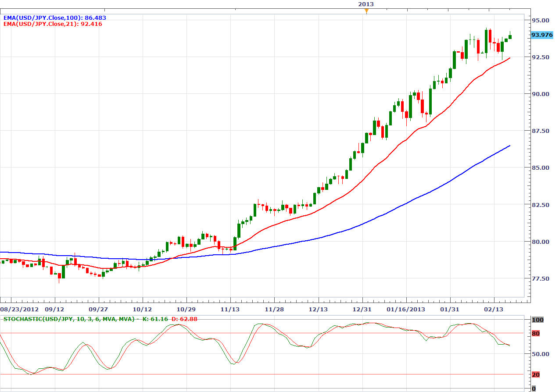Screen dimensions: 559x392
Task: Click the 12/31 date axis label
Action: pyautogui.click(x=362, y=309)
